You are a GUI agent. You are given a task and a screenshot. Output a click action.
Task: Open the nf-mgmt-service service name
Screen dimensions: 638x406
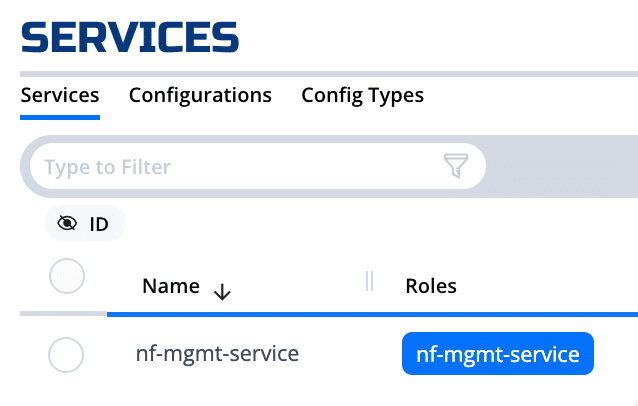(x=217, y=354)
